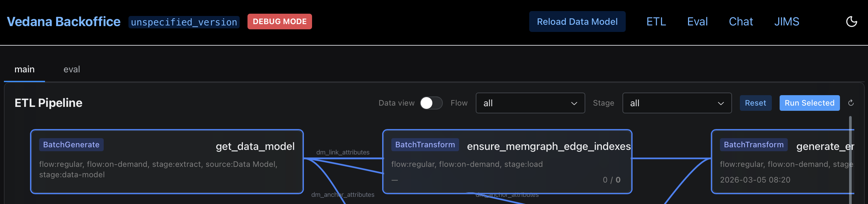Click the DEBUG MODE badge
This screenshot has height=204, width=868.
[x=279, y=22]
